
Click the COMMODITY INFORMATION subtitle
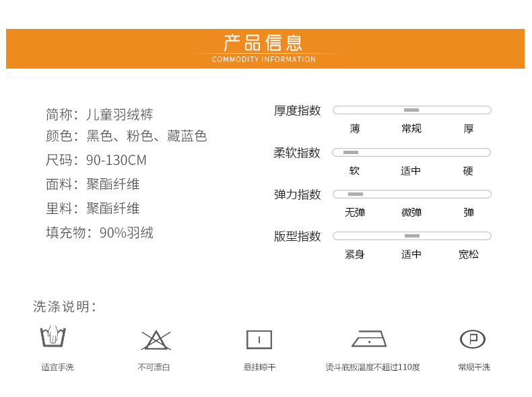click(264, 59)
